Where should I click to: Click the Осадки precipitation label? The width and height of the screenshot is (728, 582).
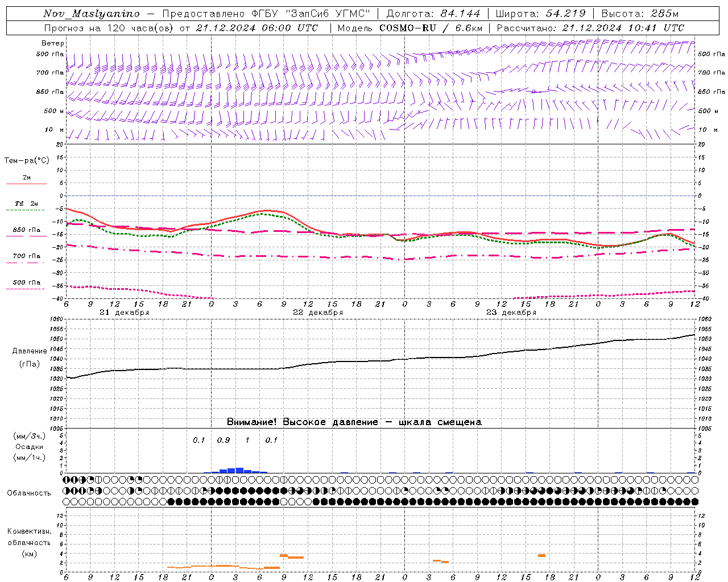pos(30,447)
